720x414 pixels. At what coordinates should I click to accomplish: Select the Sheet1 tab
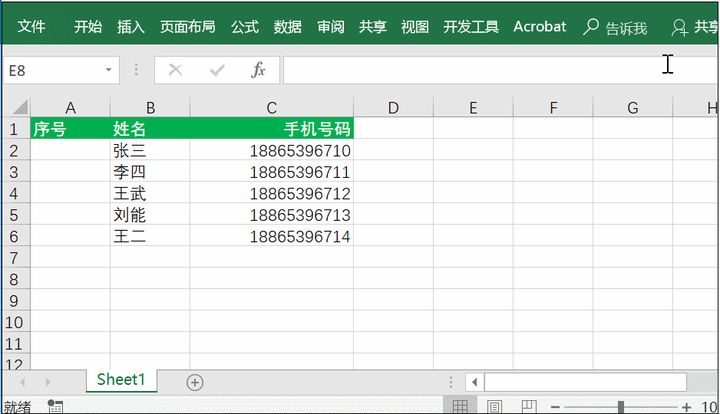point(121,380)
